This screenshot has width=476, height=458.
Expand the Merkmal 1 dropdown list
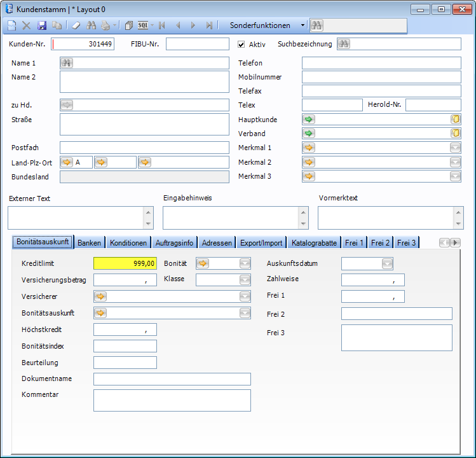click(x=455, y=148)
